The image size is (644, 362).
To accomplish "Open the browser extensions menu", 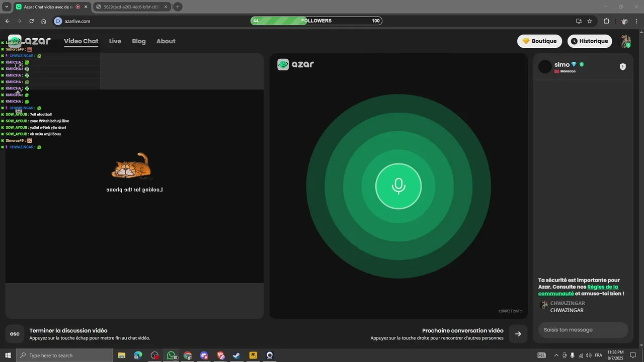I will pos(606,21).
